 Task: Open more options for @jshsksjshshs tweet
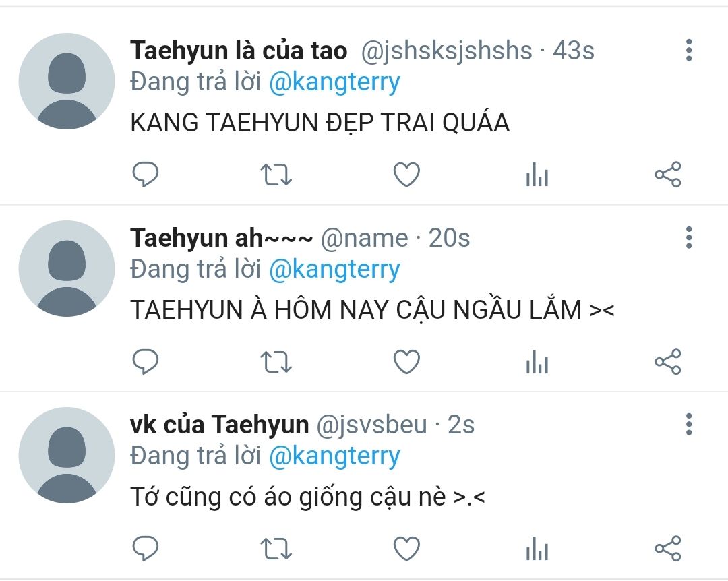pos(689,50)
